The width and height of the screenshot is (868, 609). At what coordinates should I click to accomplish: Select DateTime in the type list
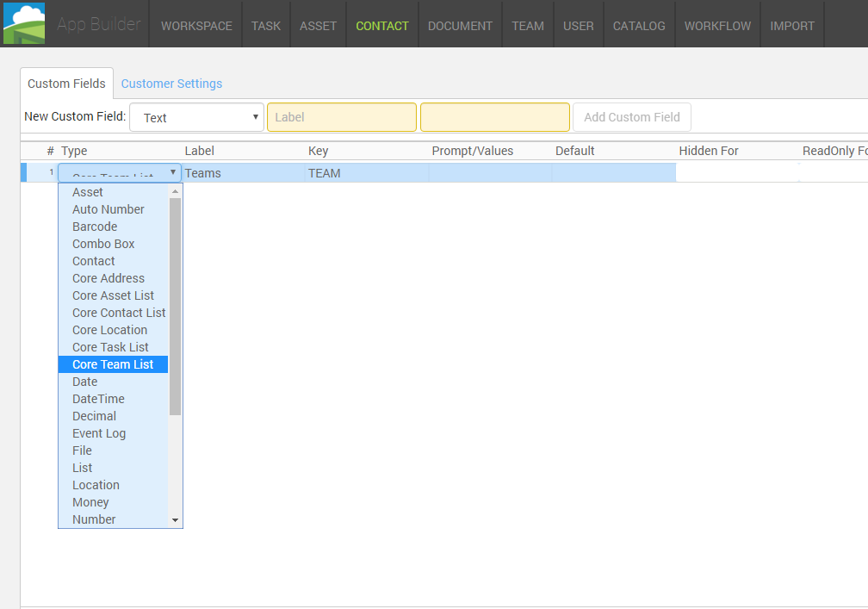(98, 399)
